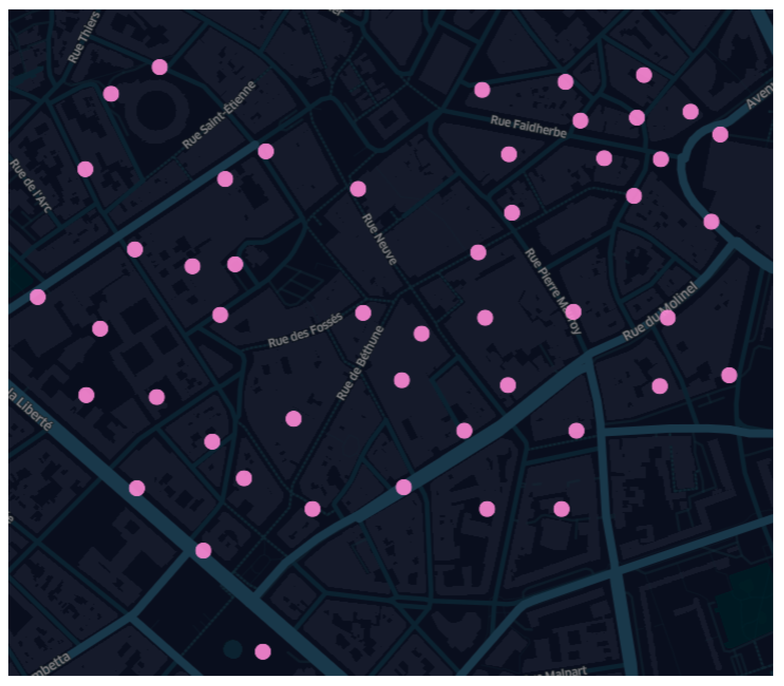The image size is (784, 686).
Task: Click marker directly above Rue Neuve label
Action: (x=358, y=189)
